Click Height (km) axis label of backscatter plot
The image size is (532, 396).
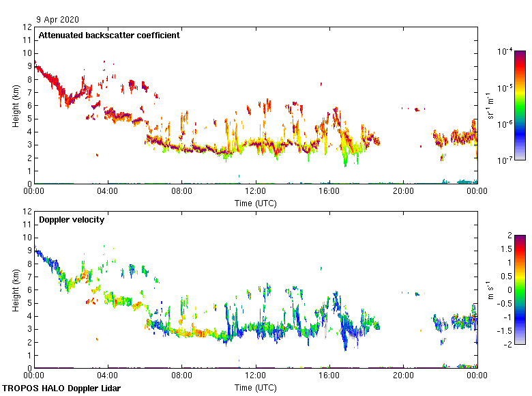pos(16,106)
